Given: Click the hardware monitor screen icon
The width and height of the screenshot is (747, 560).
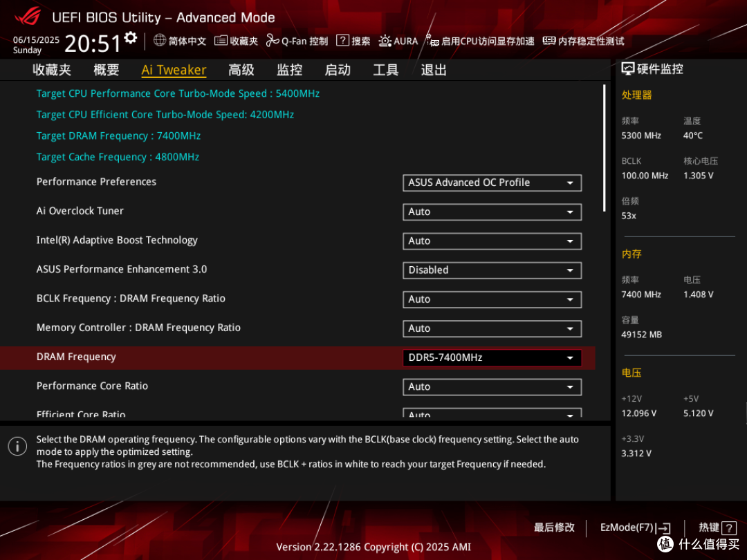Looking at the screenshot, I should coord(628,69).
